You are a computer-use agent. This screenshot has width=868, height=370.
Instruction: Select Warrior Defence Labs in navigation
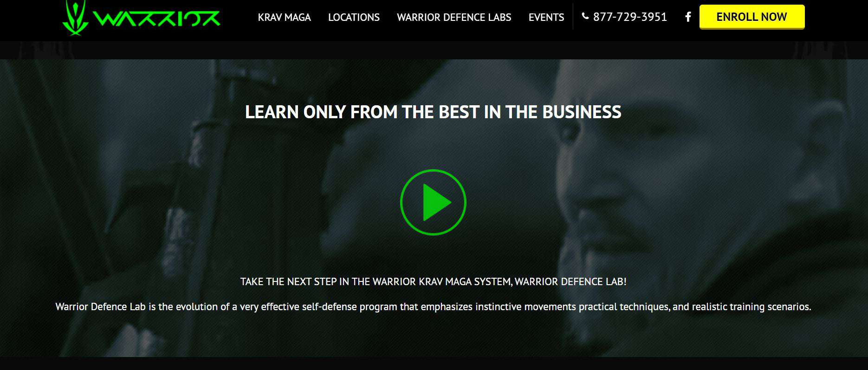pos(454,17)
